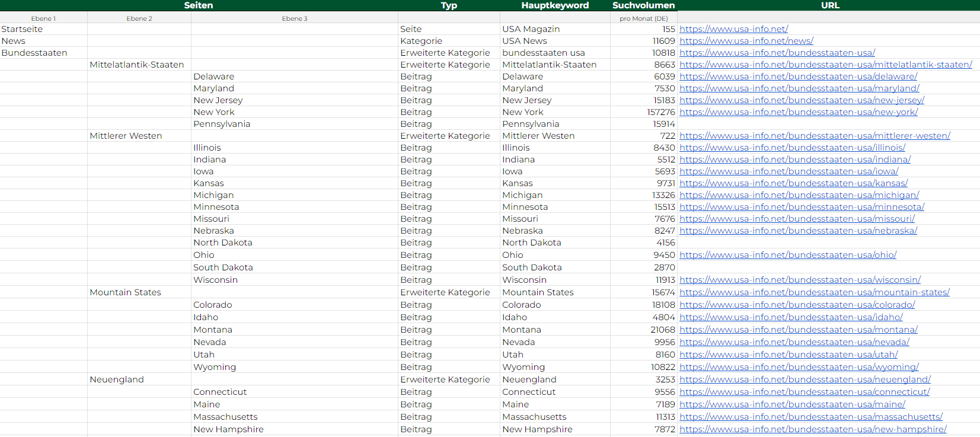Select the URL header cell
The height and width of the screenshot is (437, 980).
830,5
